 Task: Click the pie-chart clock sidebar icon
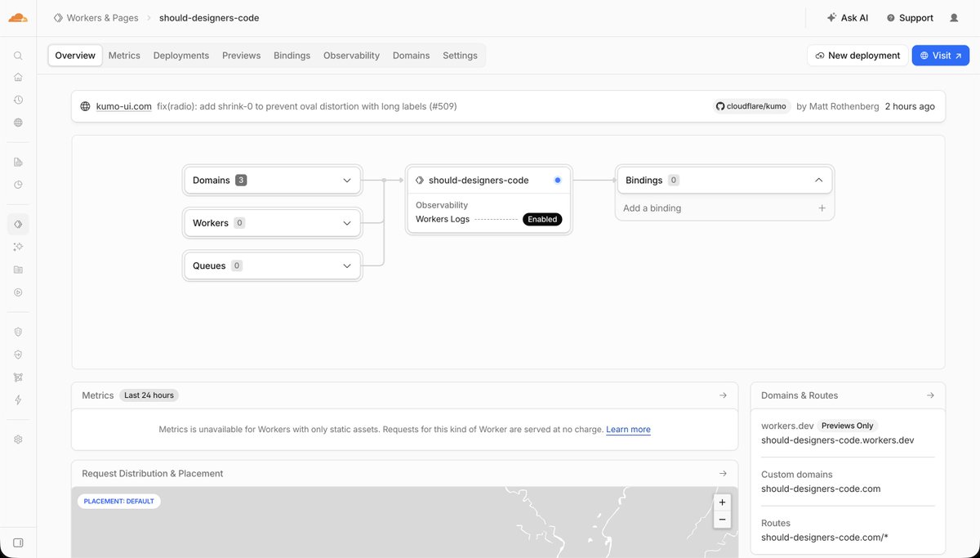coord(18,185)
